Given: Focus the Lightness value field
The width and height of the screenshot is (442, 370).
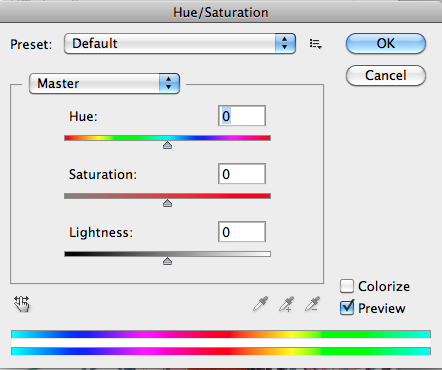Looking at the screenshot, I should (x=242, y=232).
